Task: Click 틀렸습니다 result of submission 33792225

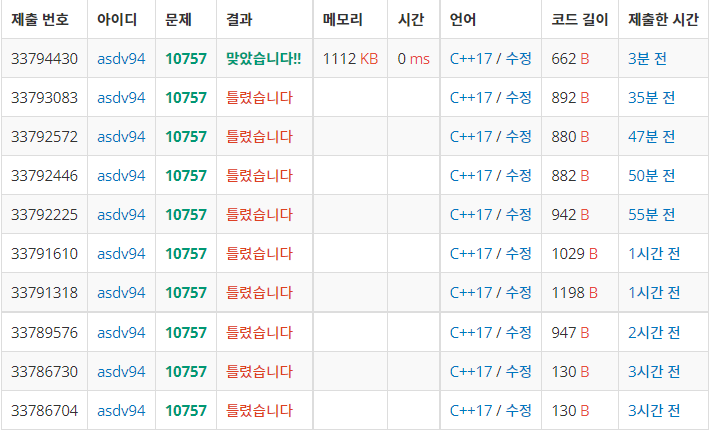Action: tap(259, 214)
